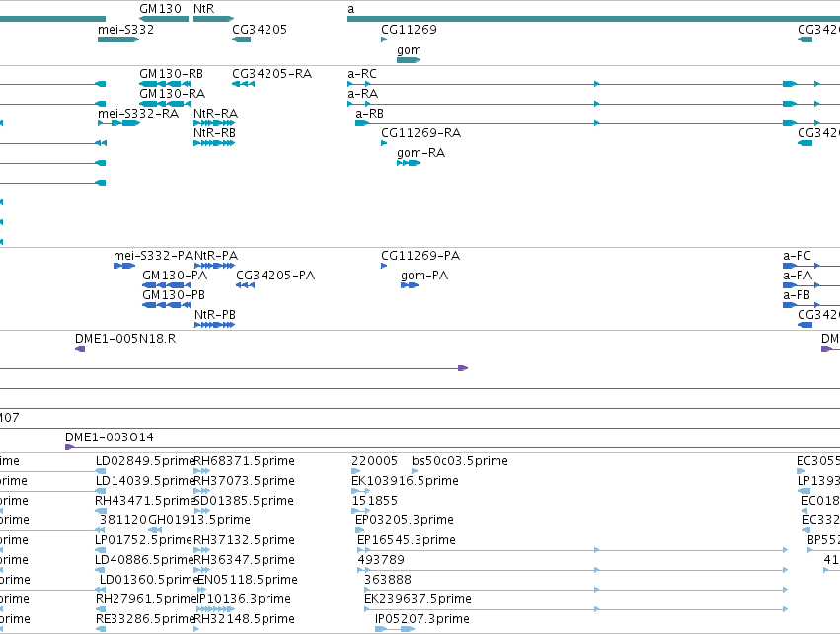Click the EP03205.3prime EST label

[405, 519]
